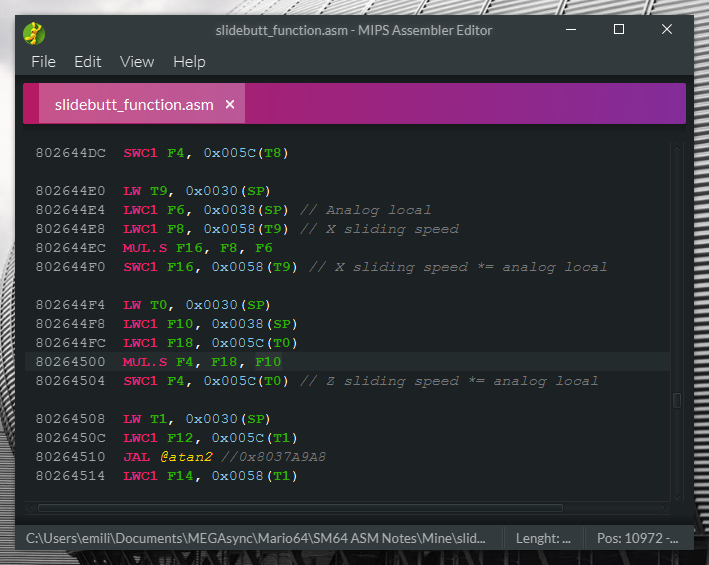The height and width of the screenshot is (565, 709).
Task: Open the File menu
Action: click(x=43, y=61)
